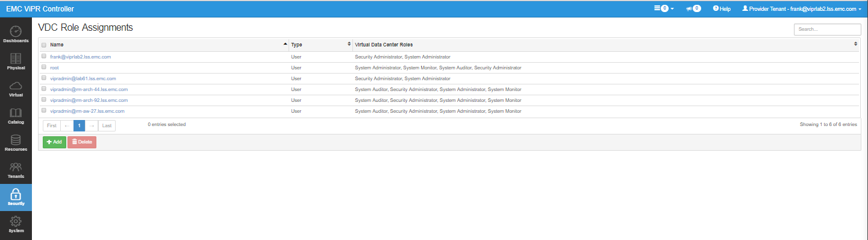Expand the Provider Tenant user dropdown
The width and height of the screenshot is (868, 240).
[802, 8]
